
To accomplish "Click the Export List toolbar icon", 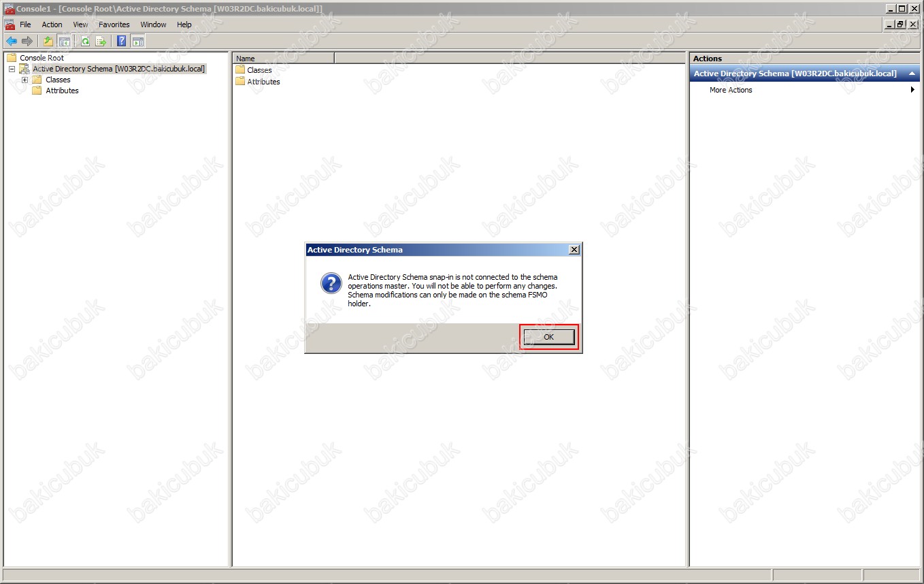I will [101, 41].
